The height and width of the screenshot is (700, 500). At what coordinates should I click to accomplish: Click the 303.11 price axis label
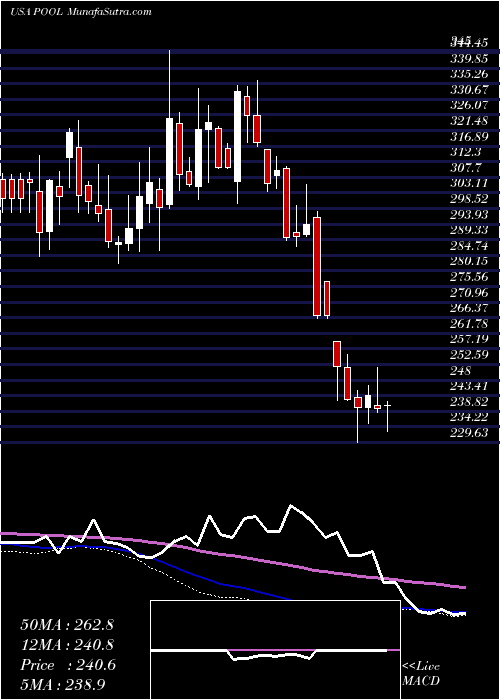tap(469, 183)
